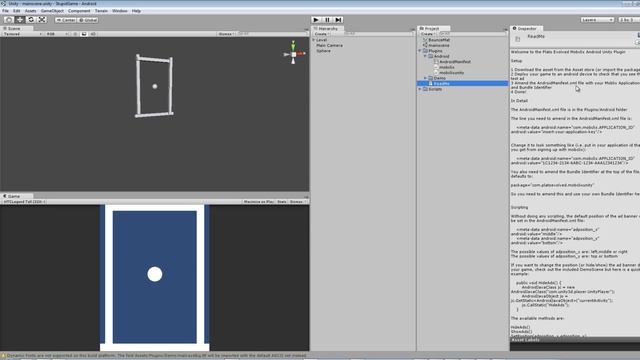The image size is (640, 360).
Task: Toggle the Stats overlay in Game view
Action: pyautogui.click(x=282, y=202)
